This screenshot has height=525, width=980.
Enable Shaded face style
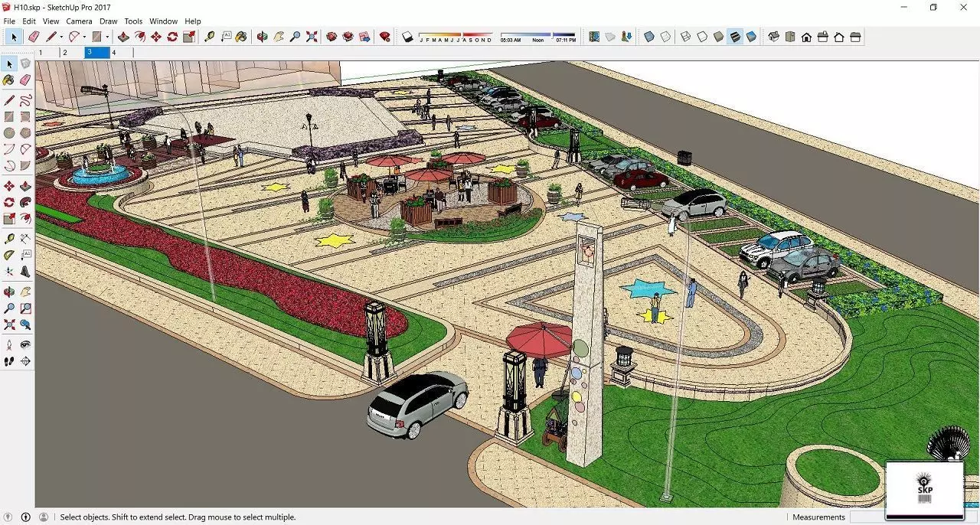718,37
